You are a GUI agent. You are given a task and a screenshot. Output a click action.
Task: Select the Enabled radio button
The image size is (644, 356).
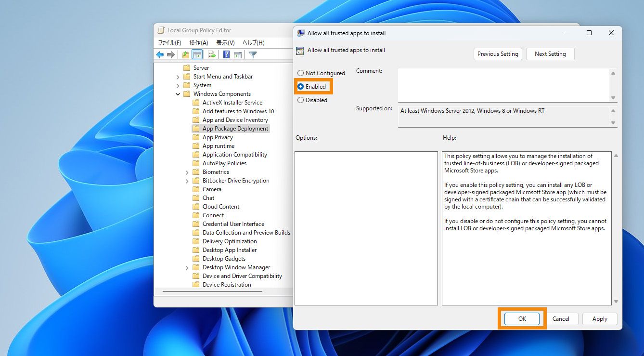point(301,87)
